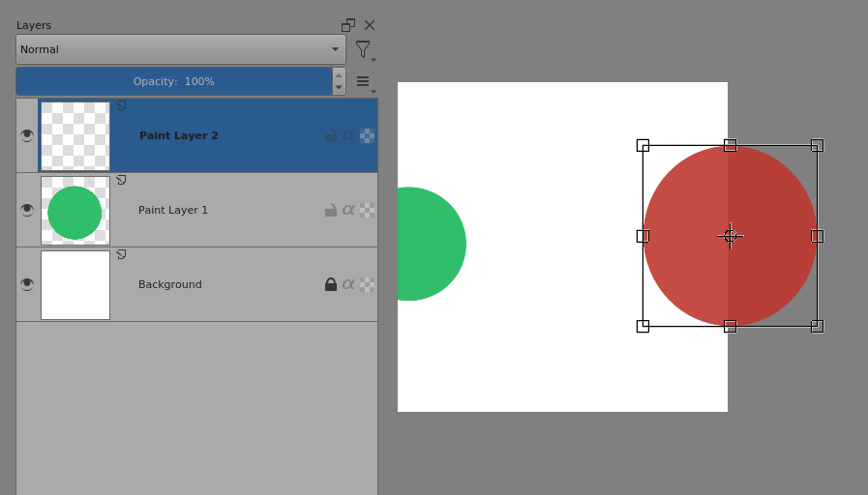Click the transform pivot center crosshair
This screenshot has width=868, height=495.
(x=731, y=236)
